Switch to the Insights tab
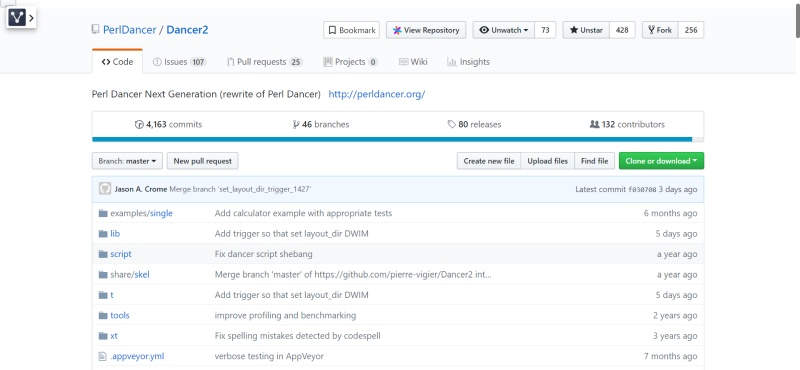Screen dimensions: 800x370 (468, 62)
